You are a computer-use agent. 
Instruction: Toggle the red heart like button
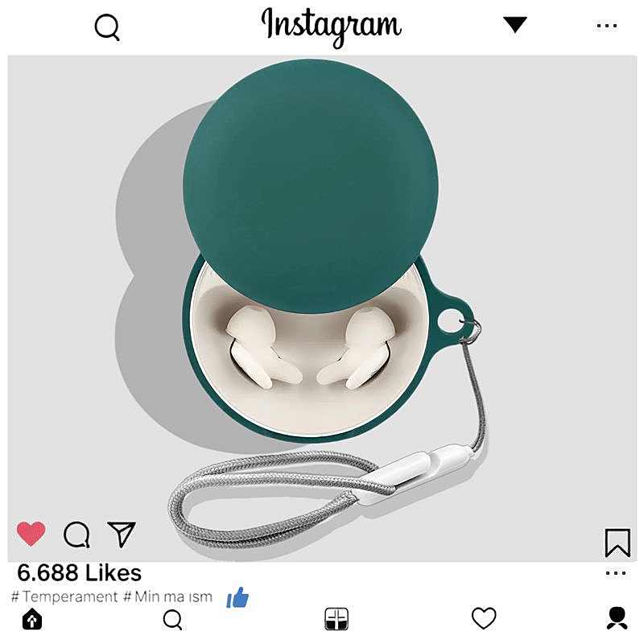pyautogui.click(x=31, y=534)
